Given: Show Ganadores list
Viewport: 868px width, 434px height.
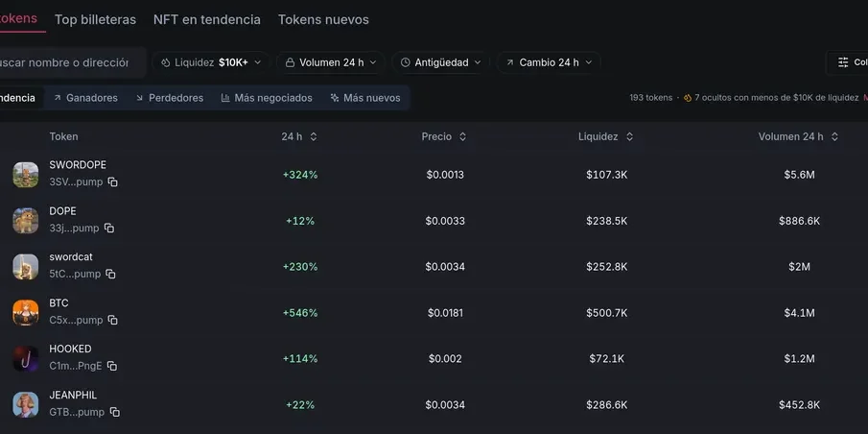Looking at the screenshot, I should click(85, 98).
